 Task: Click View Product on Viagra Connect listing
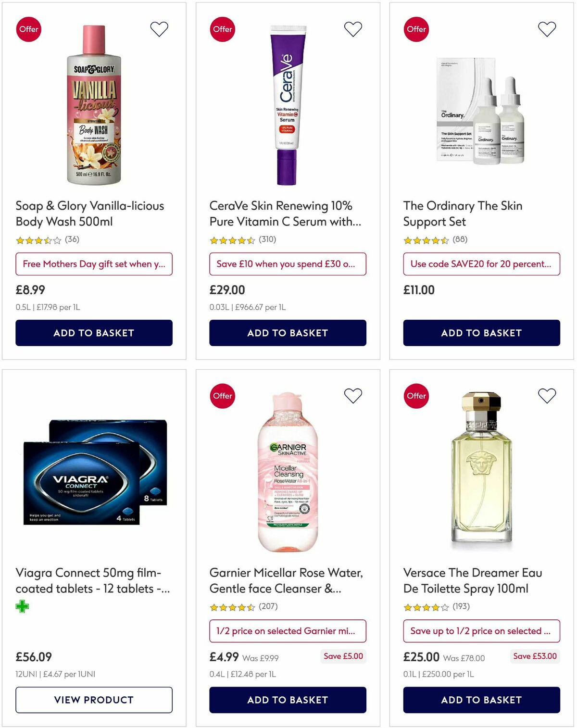pyautogui.click(x=94, y=700)
